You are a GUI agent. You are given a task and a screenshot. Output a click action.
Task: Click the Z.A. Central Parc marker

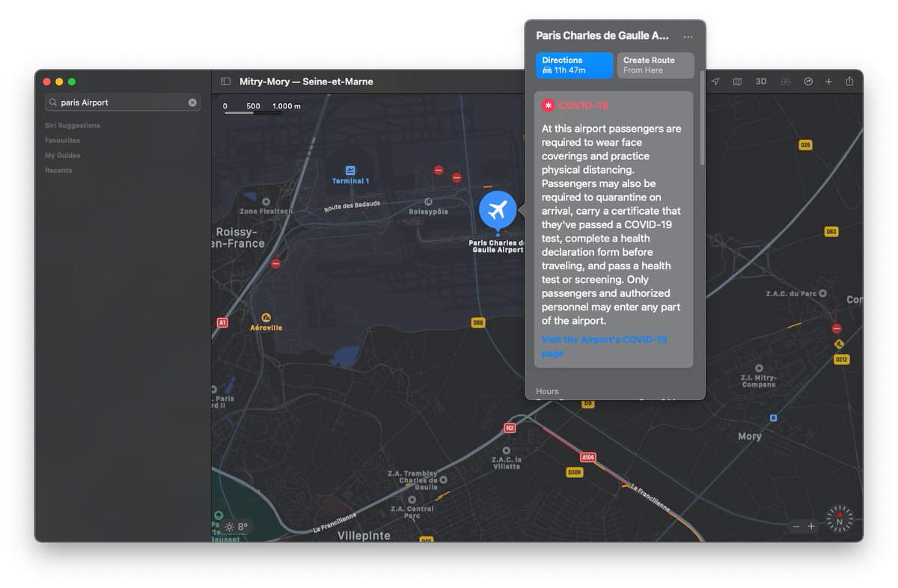pos(412,499)
